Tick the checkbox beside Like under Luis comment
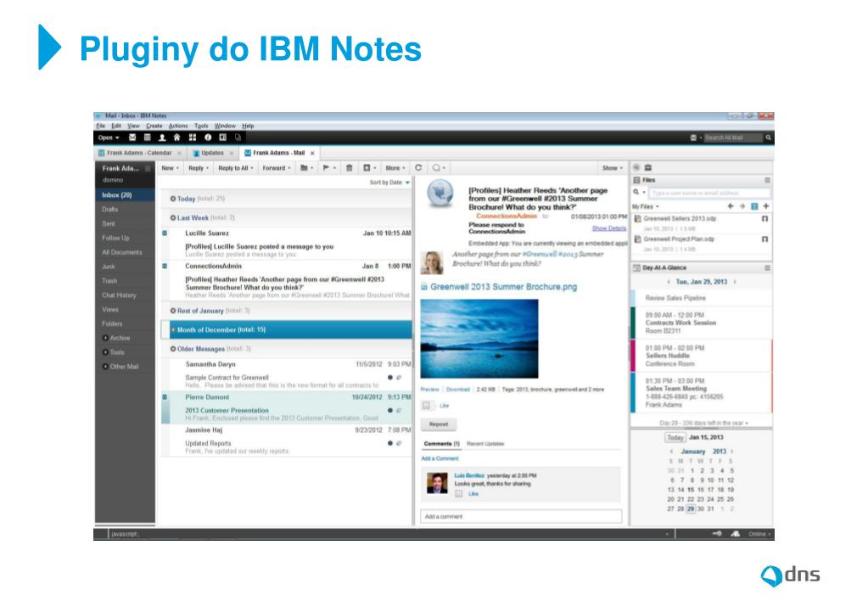The image size is (868, 601). point(458,493)
